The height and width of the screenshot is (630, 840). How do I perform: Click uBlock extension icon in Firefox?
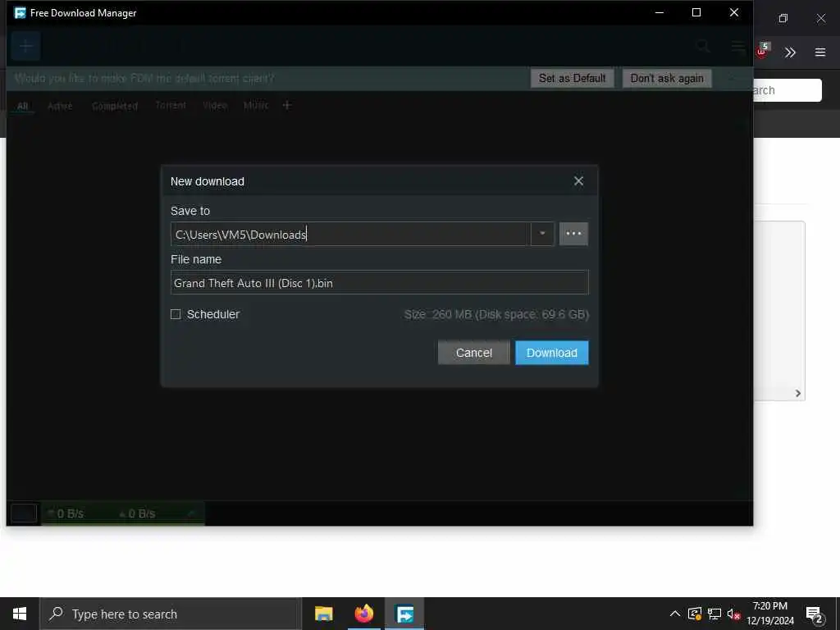[762, 52]
